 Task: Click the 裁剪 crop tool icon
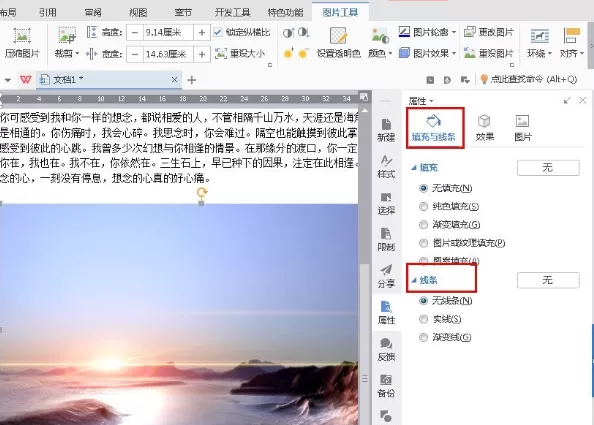tap(67, 35)
